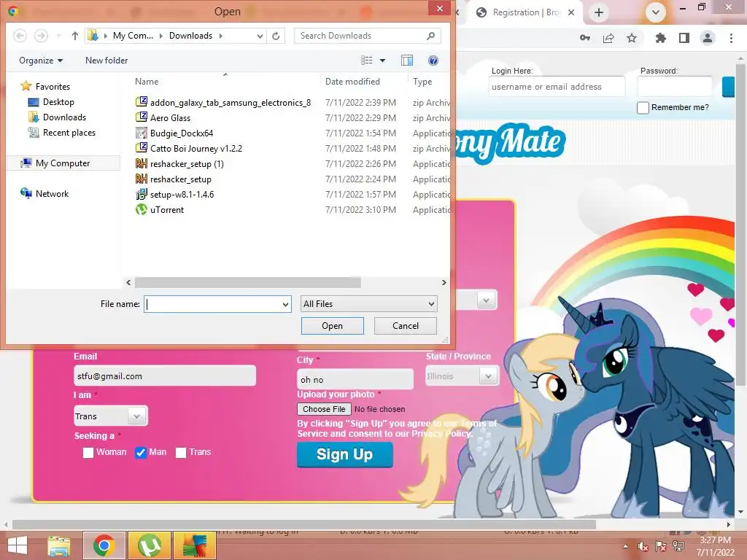This screenshot has height=560, width=747.
Task: Click the Back arrow in Open dialog
Action: [20, 36]
